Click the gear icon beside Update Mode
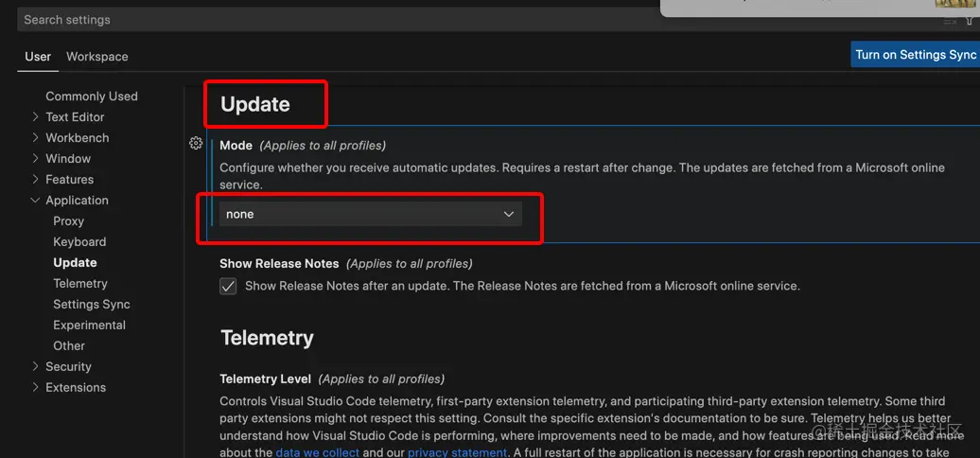This screenshot has width=980, height=458. click(x=196, y=143)
